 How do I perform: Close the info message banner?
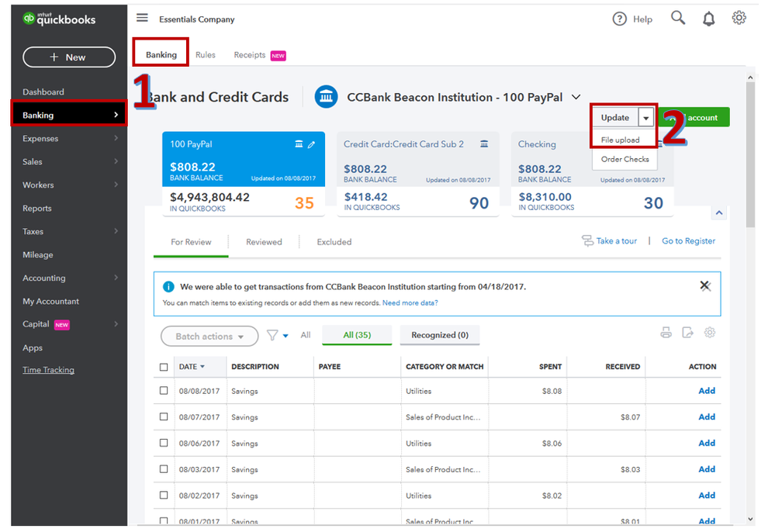(705, 285)
